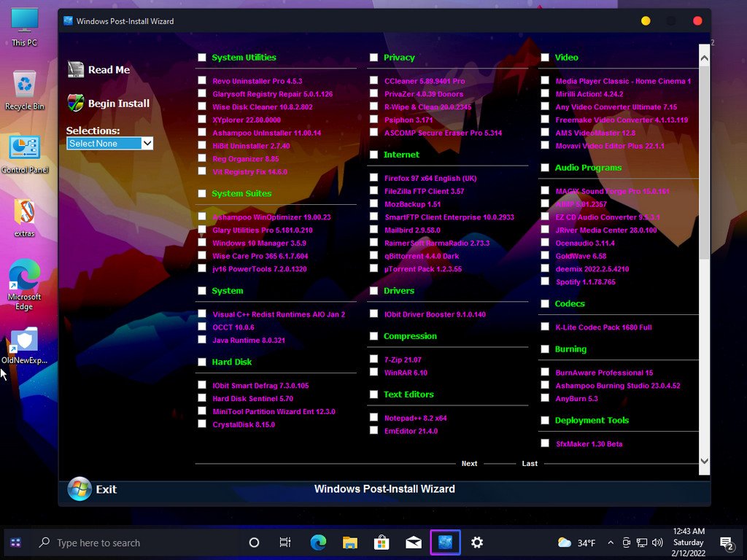Tick the Notepad++ 8.2 x64 checkbox

[x=373, y=418]
